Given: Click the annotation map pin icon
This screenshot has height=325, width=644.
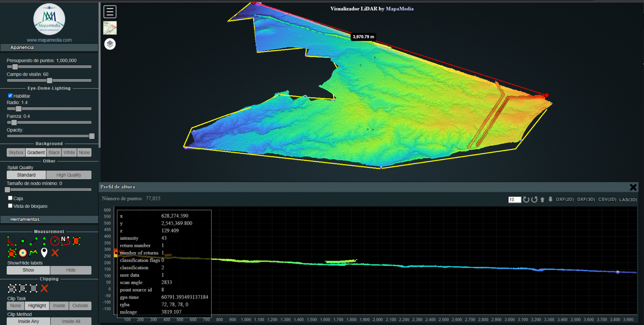Looking at the screenshot, I should [x=44, y=253].
